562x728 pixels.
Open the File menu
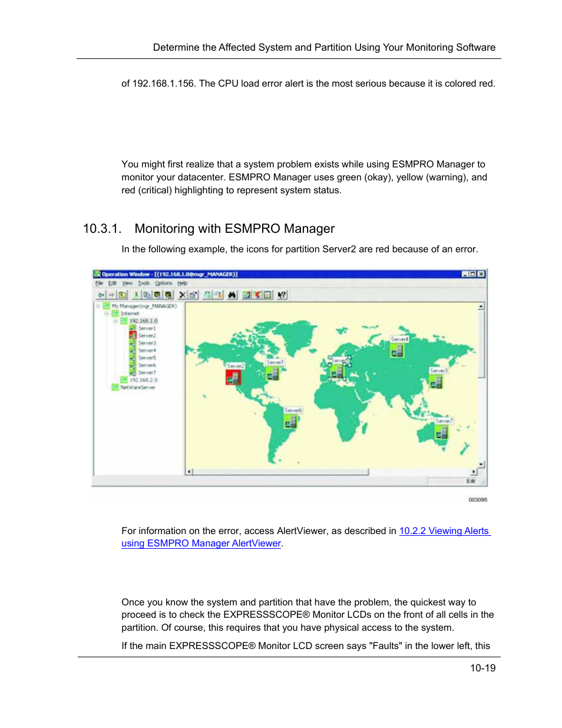99,284
